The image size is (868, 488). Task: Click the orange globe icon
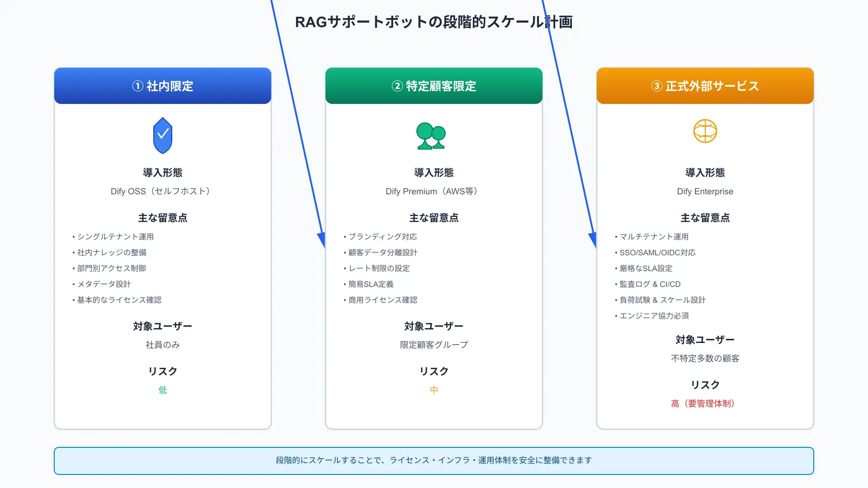point(705,131)
